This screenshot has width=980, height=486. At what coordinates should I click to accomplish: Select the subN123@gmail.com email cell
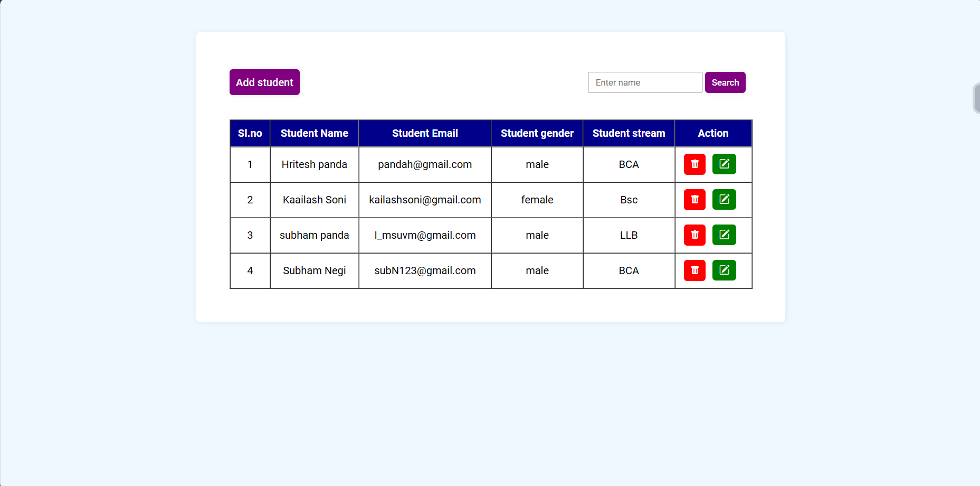425,270
